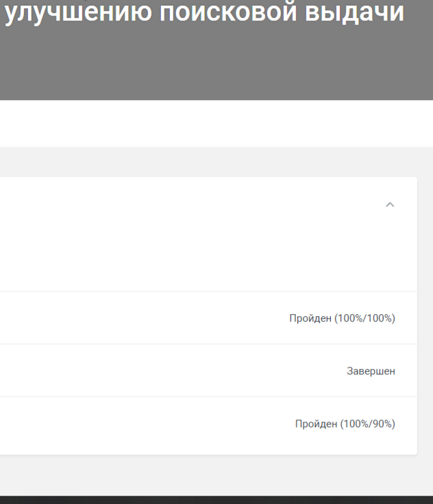The width and height of the screenshot is (433, 504).
Task: Click the word "поисковой" in the header title
Action: coord(228,12)
